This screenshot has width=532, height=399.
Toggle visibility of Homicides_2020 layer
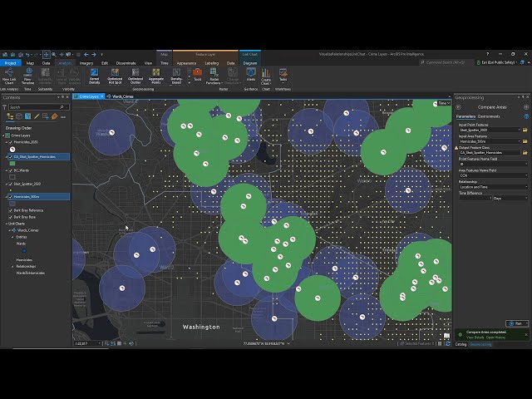[11, 142]
